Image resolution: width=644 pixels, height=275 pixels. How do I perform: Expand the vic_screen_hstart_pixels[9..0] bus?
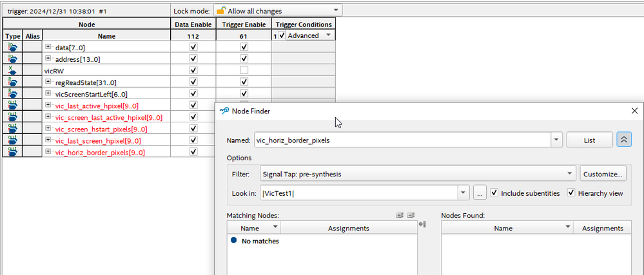[x=48, y=128]
